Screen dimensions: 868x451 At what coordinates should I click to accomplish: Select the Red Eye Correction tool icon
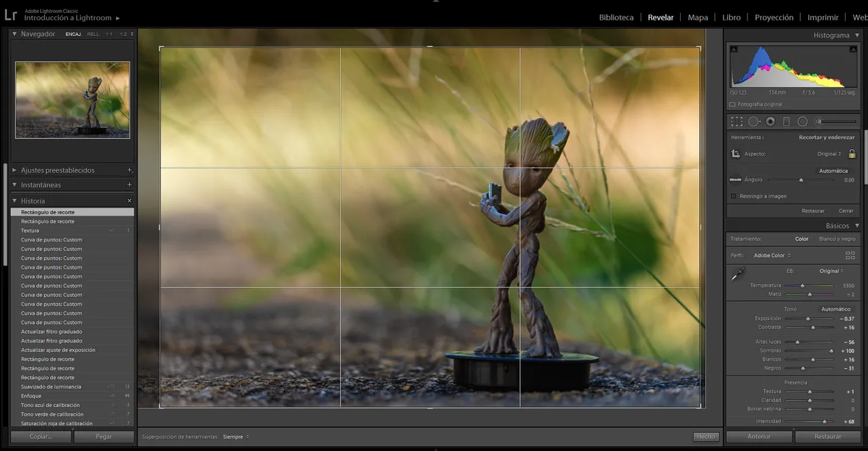(770, 121)
